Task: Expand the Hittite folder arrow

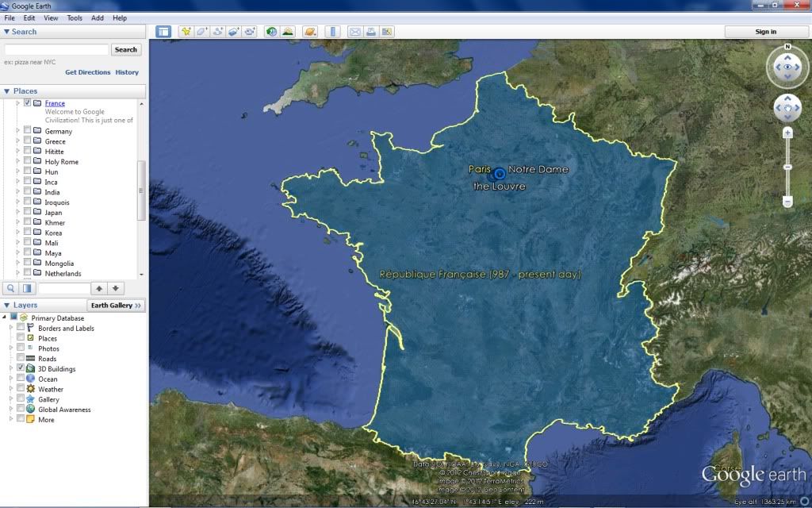Action: pos(17,151)
